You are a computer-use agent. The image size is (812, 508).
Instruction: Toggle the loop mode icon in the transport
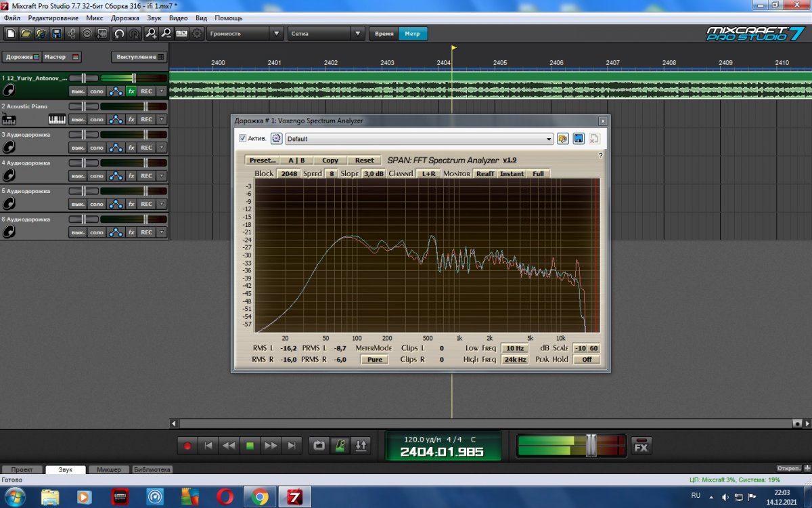point(318,446)
